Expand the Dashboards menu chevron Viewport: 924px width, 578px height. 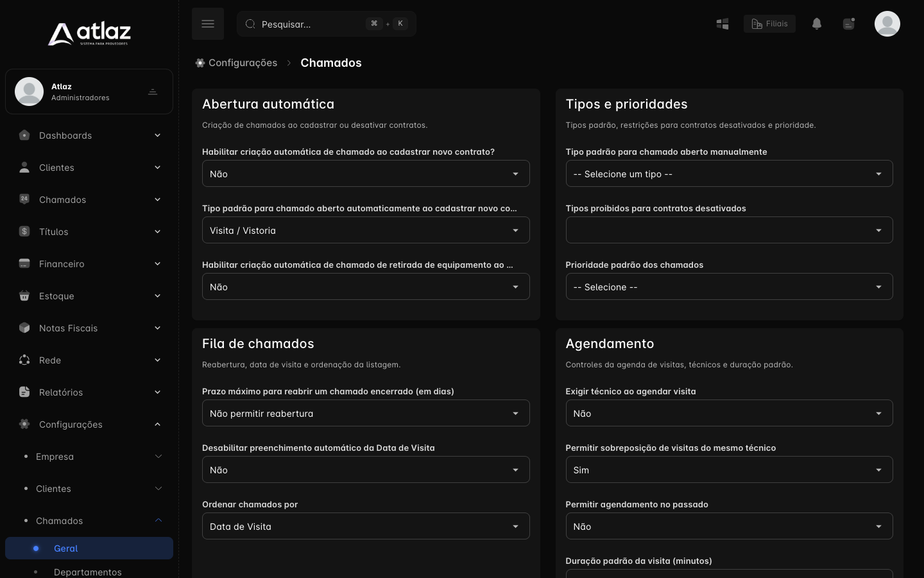tap(158, 136)
